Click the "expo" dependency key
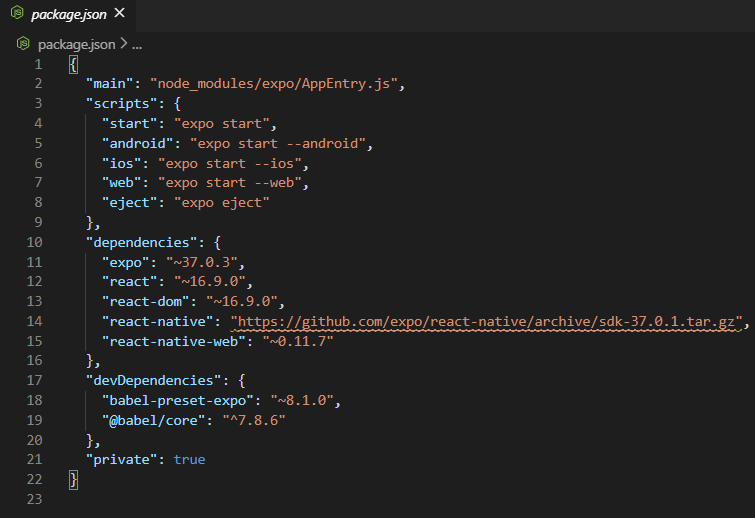The image size is (755, 518). 125,262
